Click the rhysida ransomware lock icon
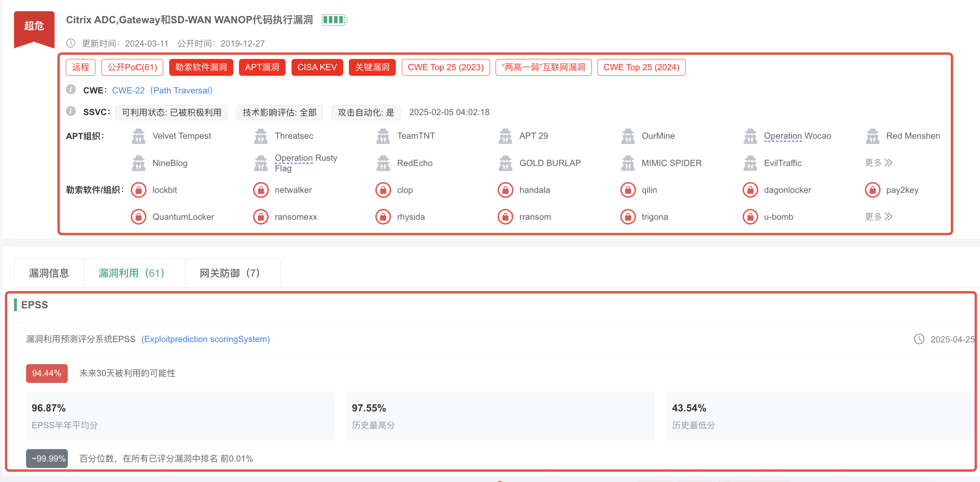Image resolution: width=980 pixels, height=482 pixels. click(383, 217)
